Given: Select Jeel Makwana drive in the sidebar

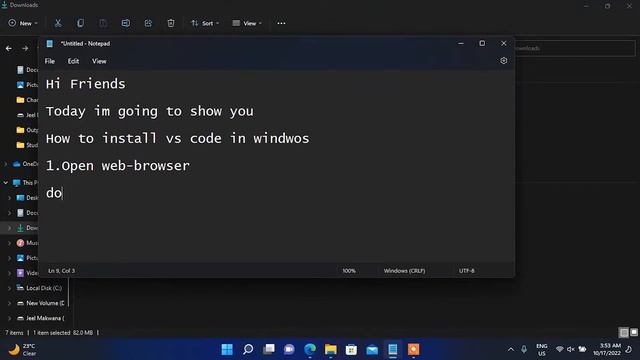Looking at the screenshot, I should coord(45,318).
